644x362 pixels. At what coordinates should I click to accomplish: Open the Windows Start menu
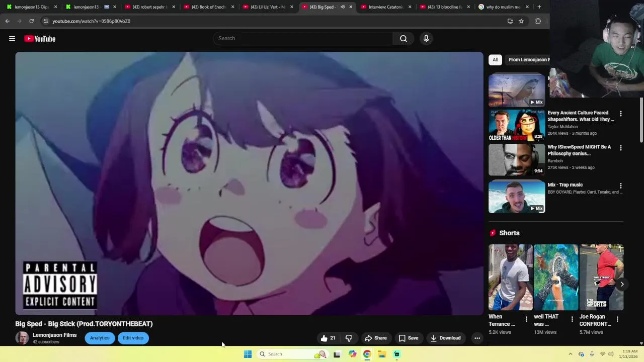pyautogui.click(x=248, y=354)
